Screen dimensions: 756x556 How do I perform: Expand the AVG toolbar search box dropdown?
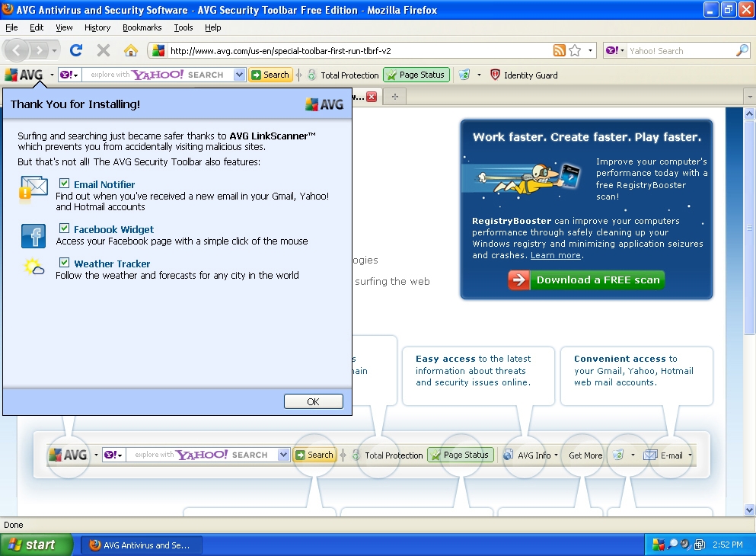coord(239,75)
